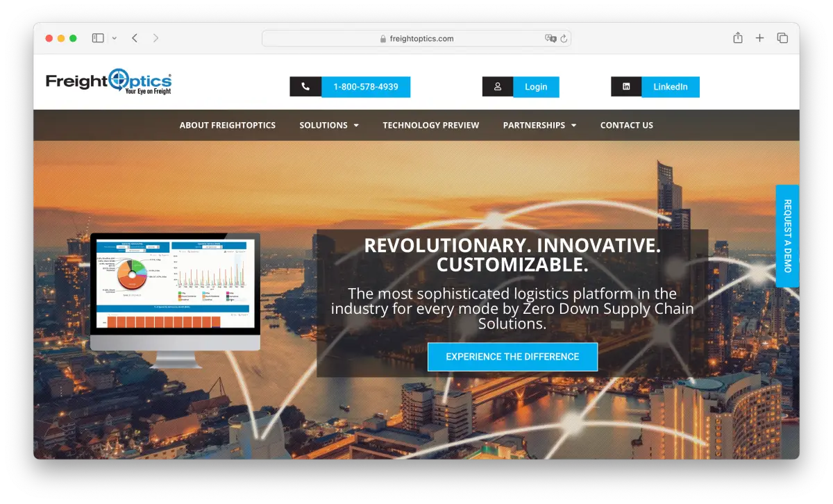Screen dimensions: 833x504
Task: Open the Contact Us menu item
Action: [x=627, y=125]
